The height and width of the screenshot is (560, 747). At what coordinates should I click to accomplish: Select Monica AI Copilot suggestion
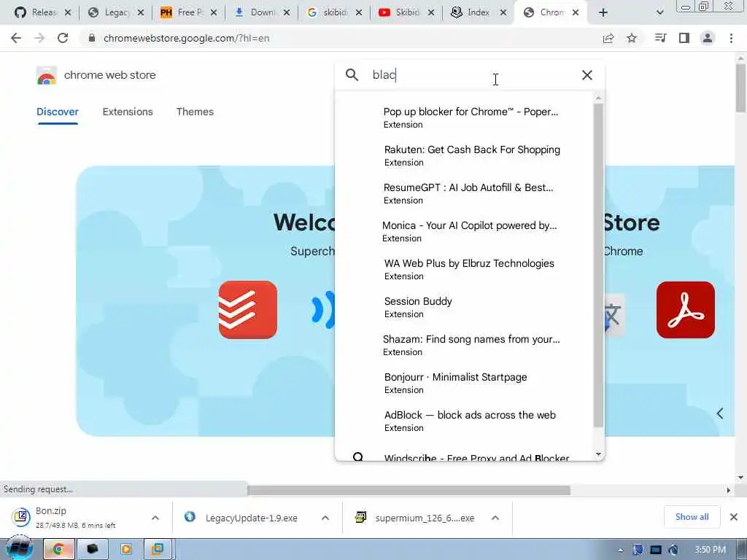pos(465,231)
